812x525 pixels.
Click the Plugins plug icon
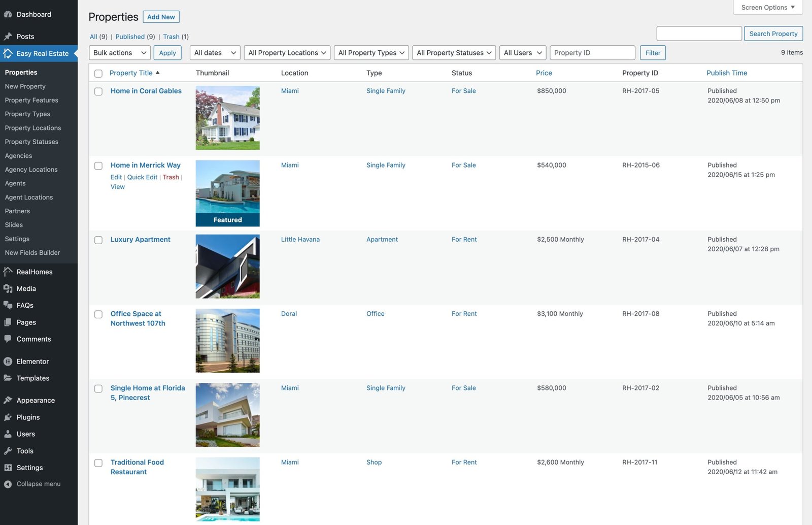point(8,417)
